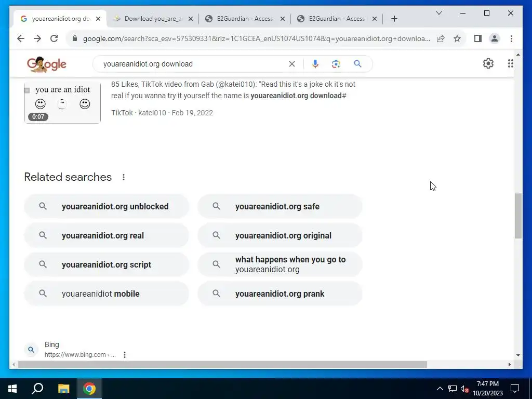Screen dimensions: 532x399
Task: Close the Download you_are_an tab
Action: click(191, 19)
